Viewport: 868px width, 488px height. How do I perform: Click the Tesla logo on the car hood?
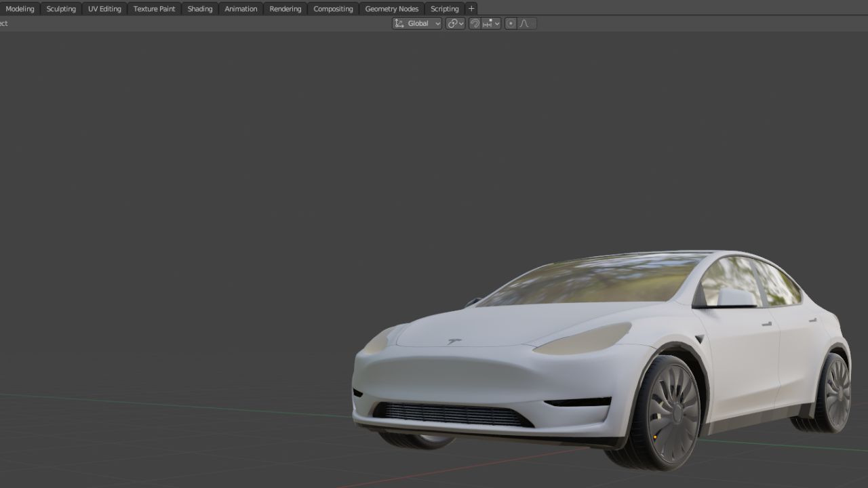pos(454,342)
